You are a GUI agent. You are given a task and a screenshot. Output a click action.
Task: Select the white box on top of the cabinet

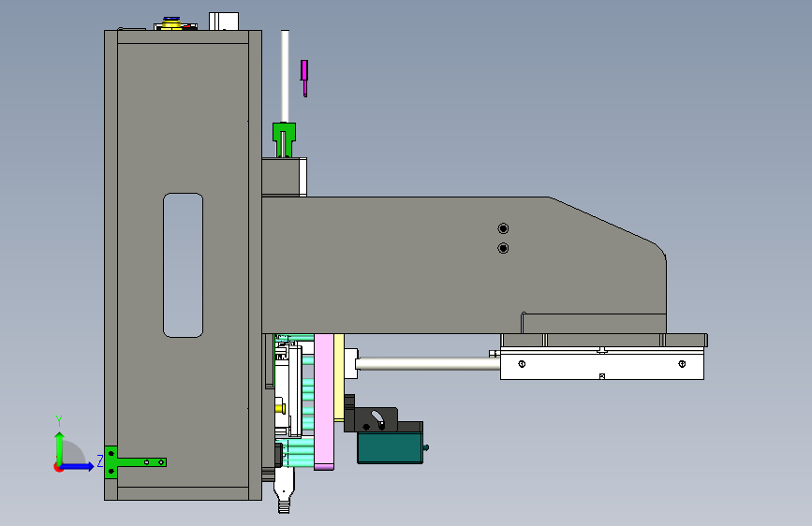pos(224,22)
